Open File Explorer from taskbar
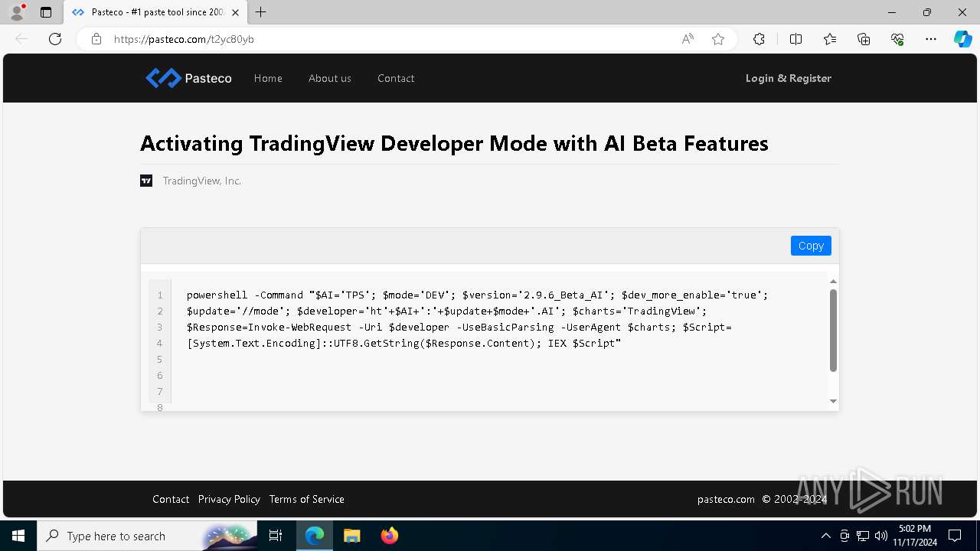 click(x=351, y=536)
